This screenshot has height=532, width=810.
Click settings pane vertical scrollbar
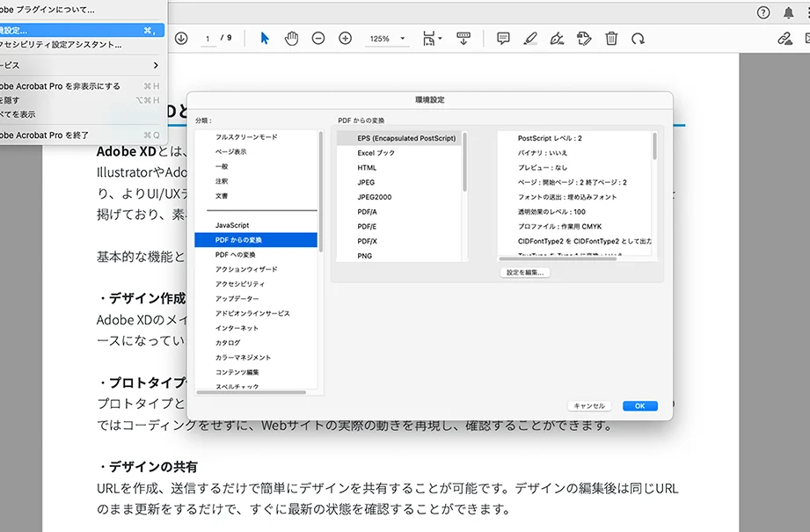pos(654,147)
